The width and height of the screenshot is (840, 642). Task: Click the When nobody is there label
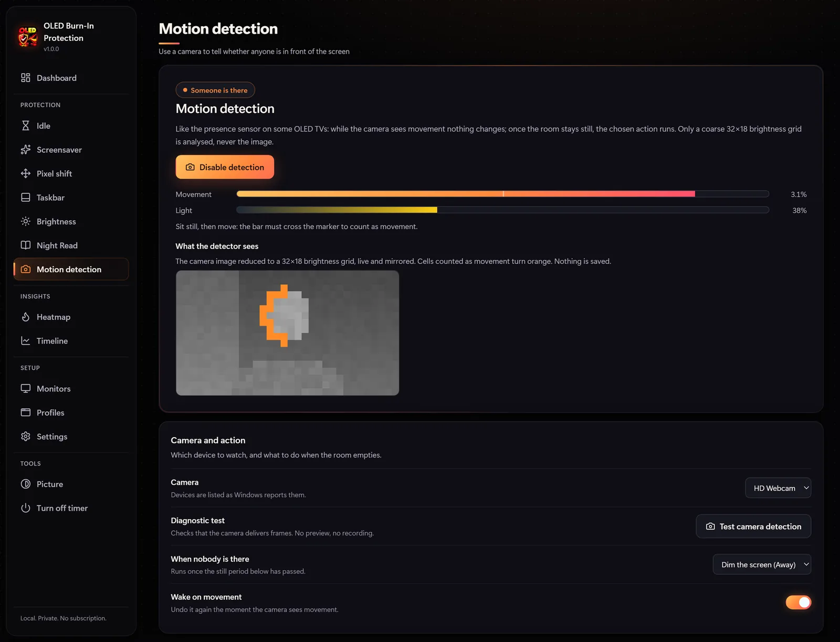click(210, 559)
